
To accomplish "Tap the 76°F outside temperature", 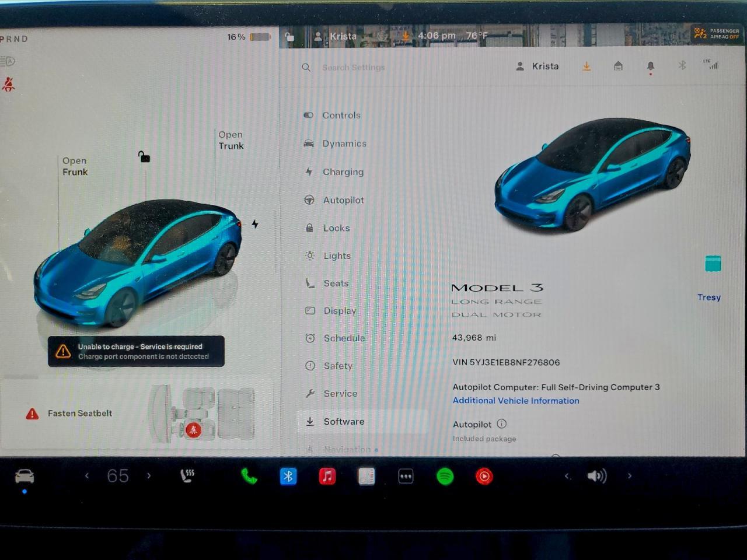I will tap(477, 36).
